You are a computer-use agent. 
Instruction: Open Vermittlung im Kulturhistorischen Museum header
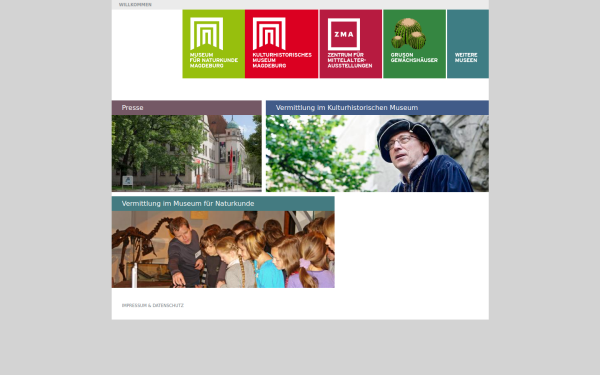point(377,108)
